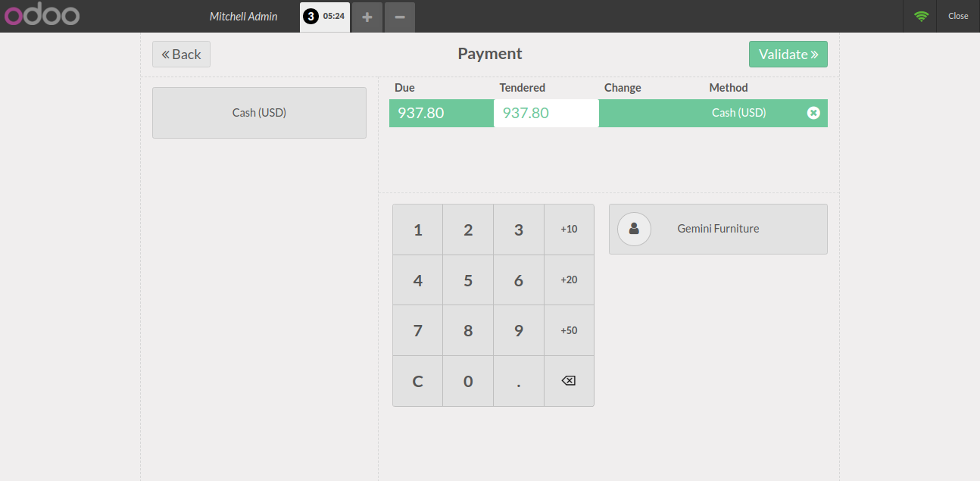Screen dimensions: 980x481
Task: Add a Cash (USD) payment method
Action: [259, 113]
